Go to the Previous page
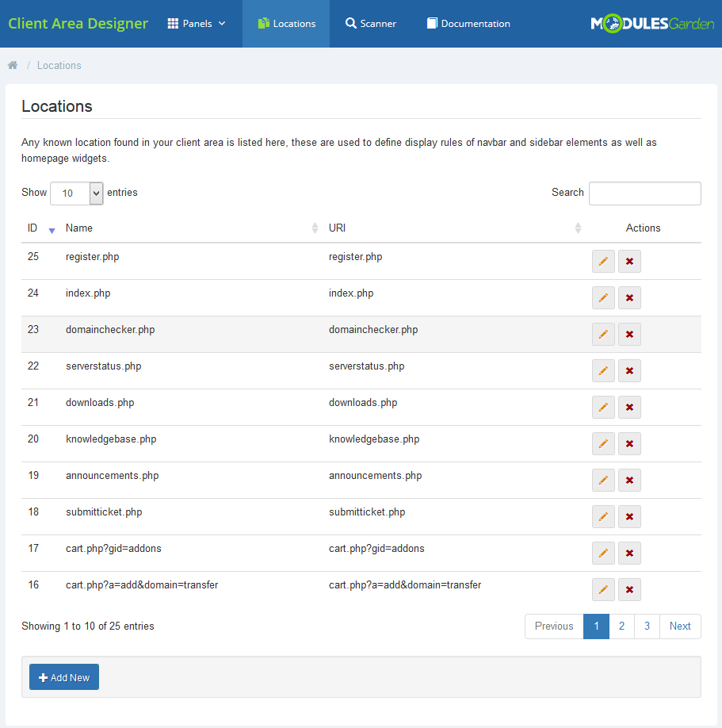Image resolution: width=722 pixels, height=728 pixels. 554,626
